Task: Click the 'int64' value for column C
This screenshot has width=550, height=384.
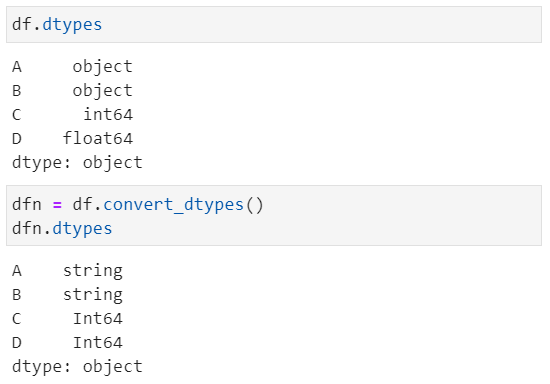Action: point(108,114)
